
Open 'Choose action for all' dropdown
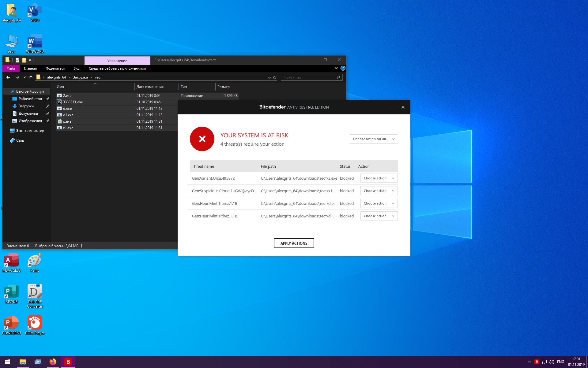(374, 139)
